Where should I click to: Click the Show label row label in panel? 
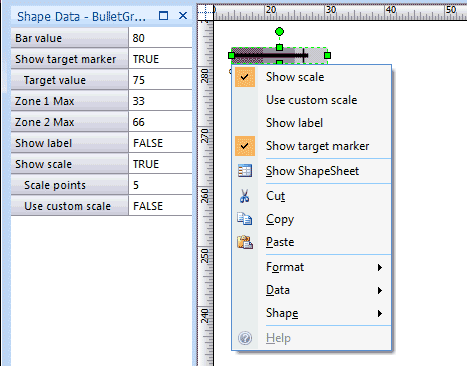(x=70, y=143)
